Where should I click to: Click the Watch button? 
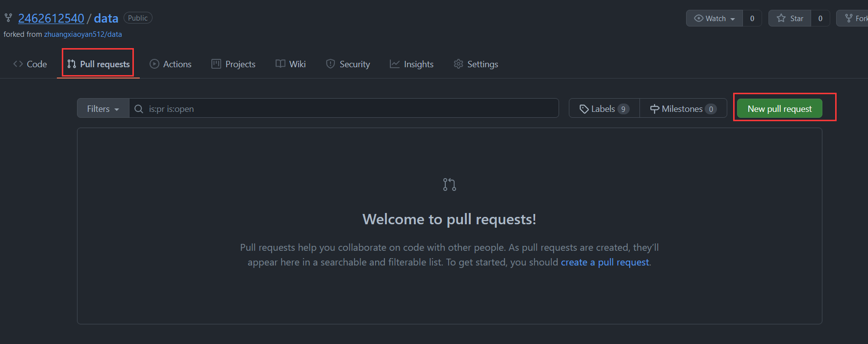[715, 19]
